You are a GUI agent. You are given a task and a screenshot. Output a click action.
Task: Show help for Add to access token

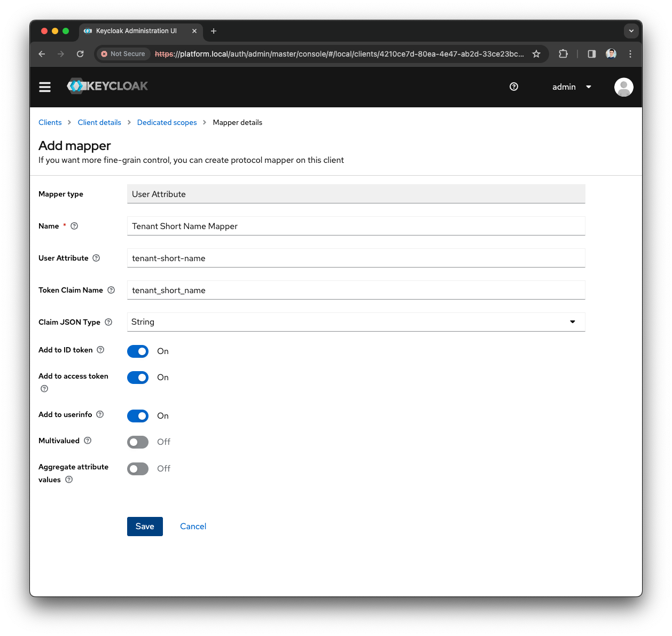[x=44, y=389]
